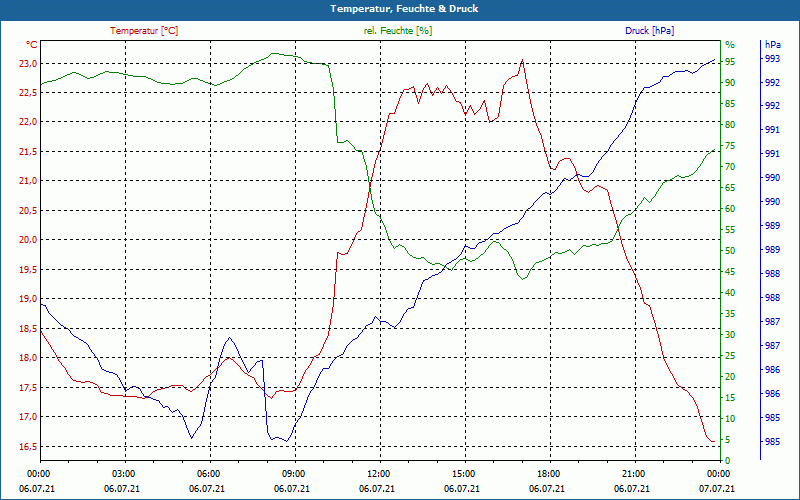Click the '06.07.21' date under '12:00'

tap(377, 489)
